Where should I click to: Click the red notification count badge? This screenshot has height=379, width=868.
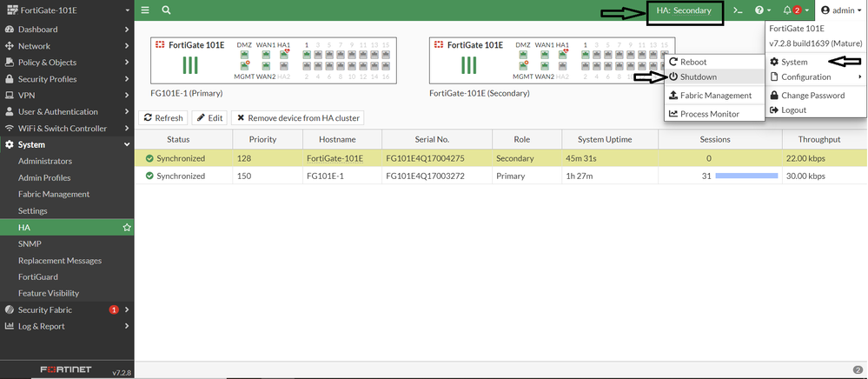797,10
